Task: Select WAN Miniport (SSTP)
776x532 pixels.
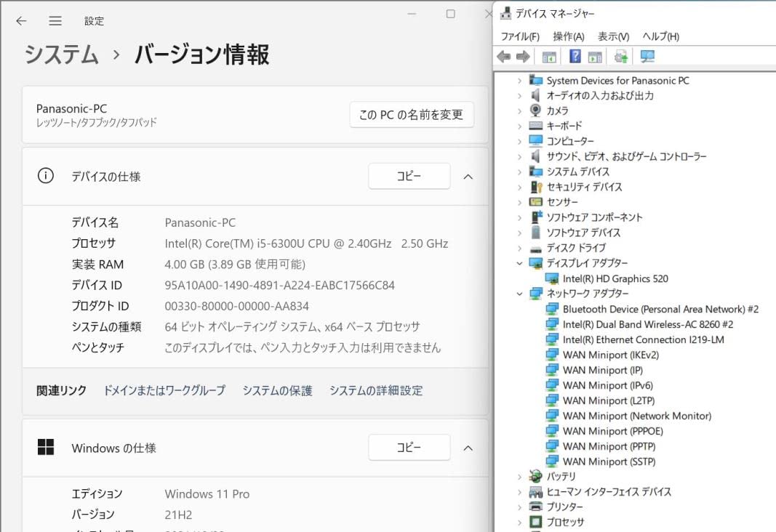Action: click(x=609, y=462)
